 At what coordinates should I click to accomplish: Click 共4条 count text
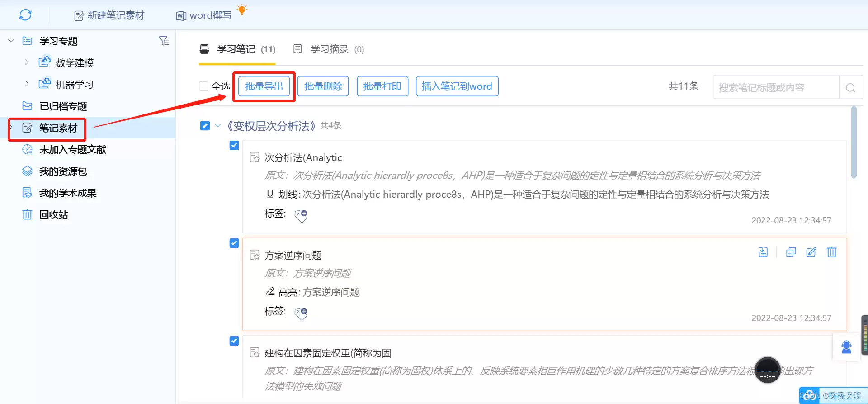pos(331,125)
